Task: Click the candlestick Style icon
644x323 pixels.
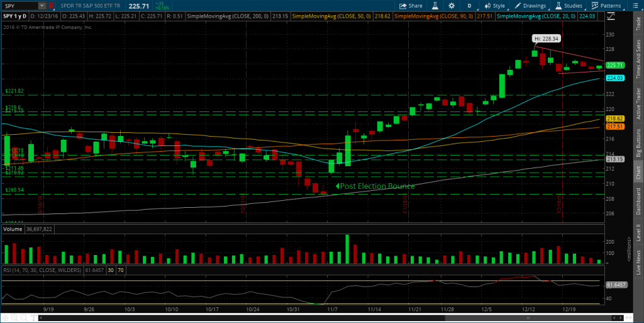Action: point(487,6)
